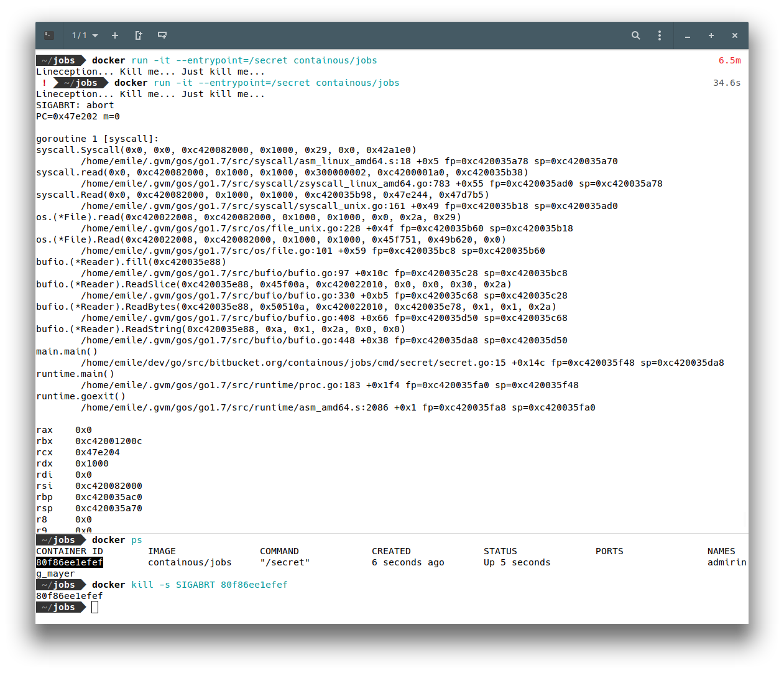This screenshot has width=784, height=673.
Task: Click the red exclamation error indicator
Action: coord(44,83)
